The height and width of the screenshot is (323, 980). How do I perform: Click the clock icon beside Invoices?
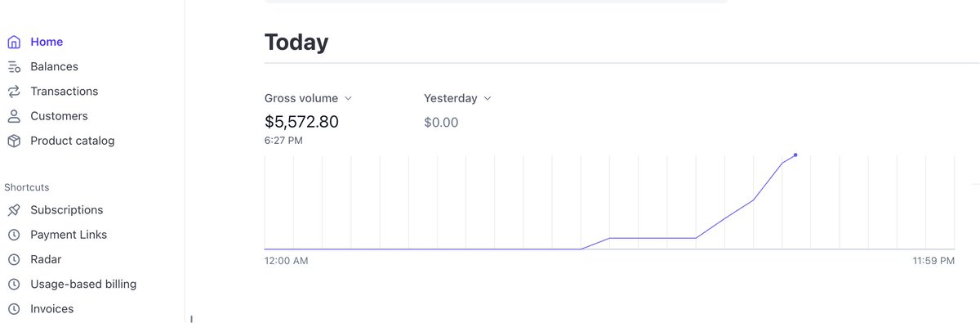[x=14, y=309]
